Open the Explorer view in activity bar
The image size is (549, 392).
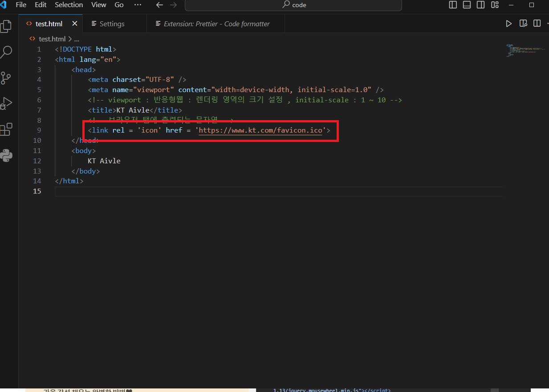click(5, 26)
